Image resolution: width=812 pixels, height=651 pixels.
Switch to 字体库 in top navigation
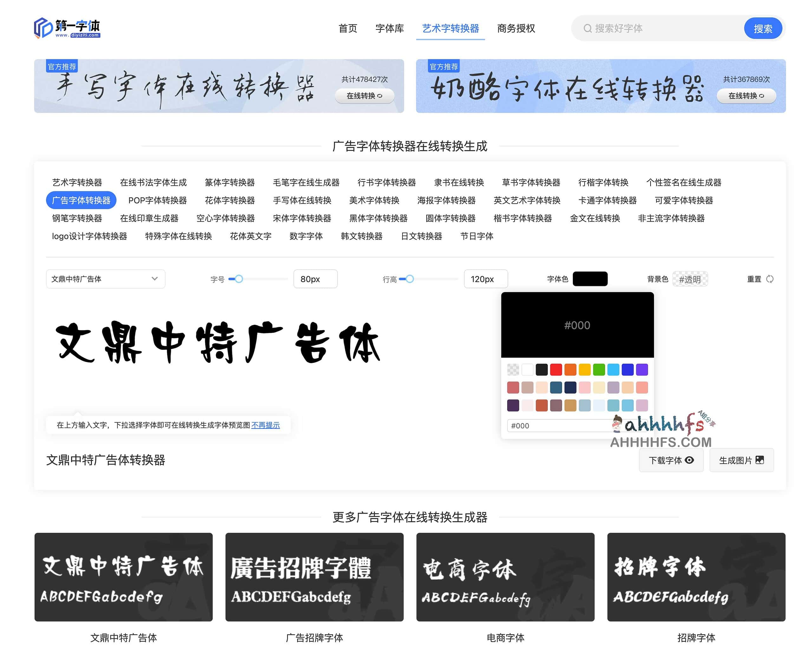[x=390, y=28]
